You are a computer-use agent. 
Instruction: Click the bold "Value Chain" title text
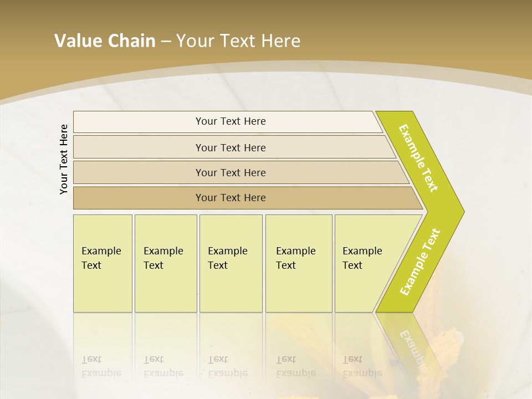(x=105, y=40)
